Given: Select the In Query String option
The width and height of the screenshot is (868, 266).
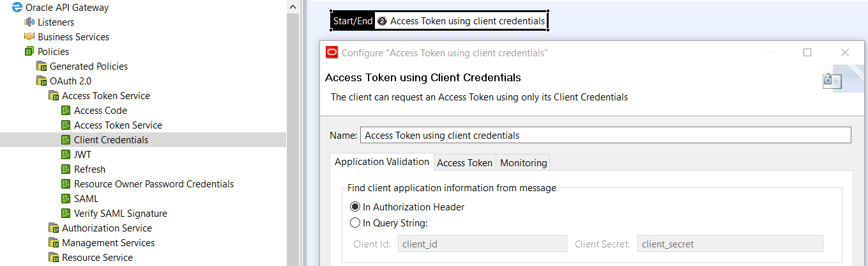Looking at the screenshot, I should point(355,223).
